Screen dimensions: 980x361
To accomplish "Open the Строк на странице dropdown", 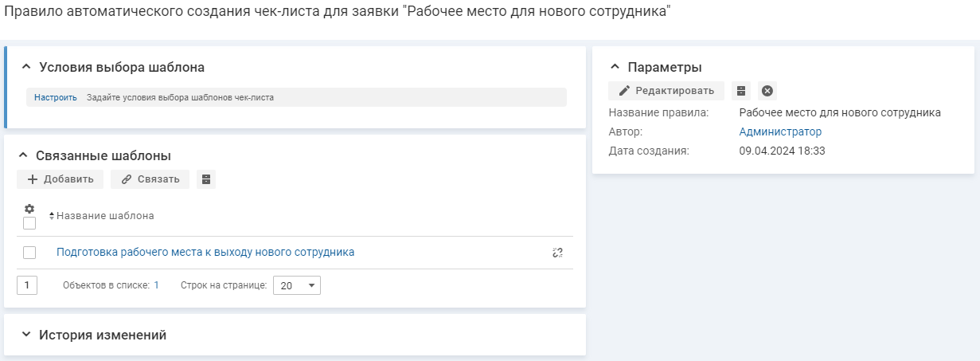I will coord(299,285).
